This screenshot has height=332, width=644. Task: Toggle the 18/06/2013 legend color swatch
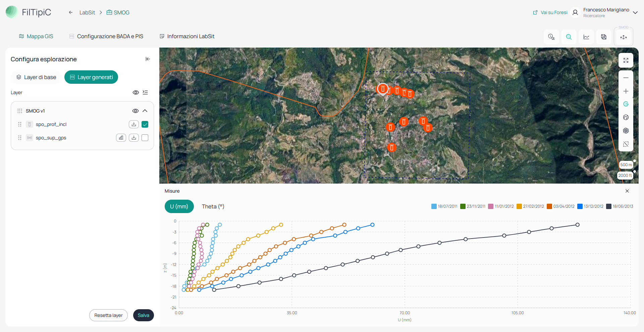[x=609, y=206]
